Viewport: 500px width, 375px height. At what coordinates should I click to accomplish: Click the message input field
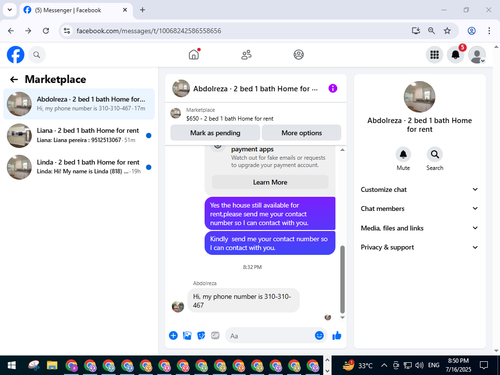[x=270, y=336]
